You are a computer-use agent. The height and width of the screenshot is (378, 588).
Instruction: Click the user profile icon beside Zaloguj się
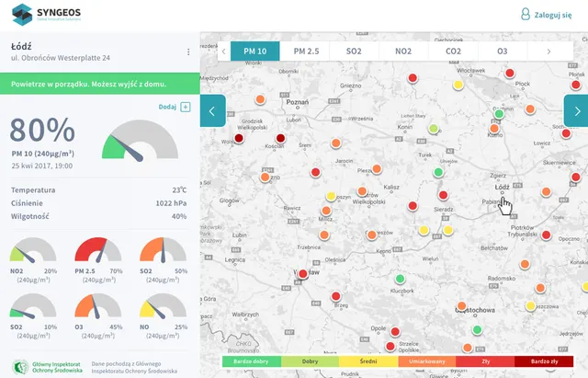(526, 15)
